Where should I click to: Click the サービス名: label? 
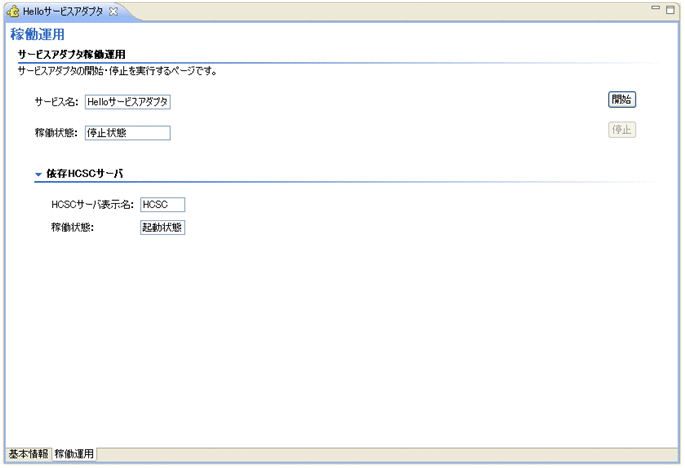pos(56,102)
